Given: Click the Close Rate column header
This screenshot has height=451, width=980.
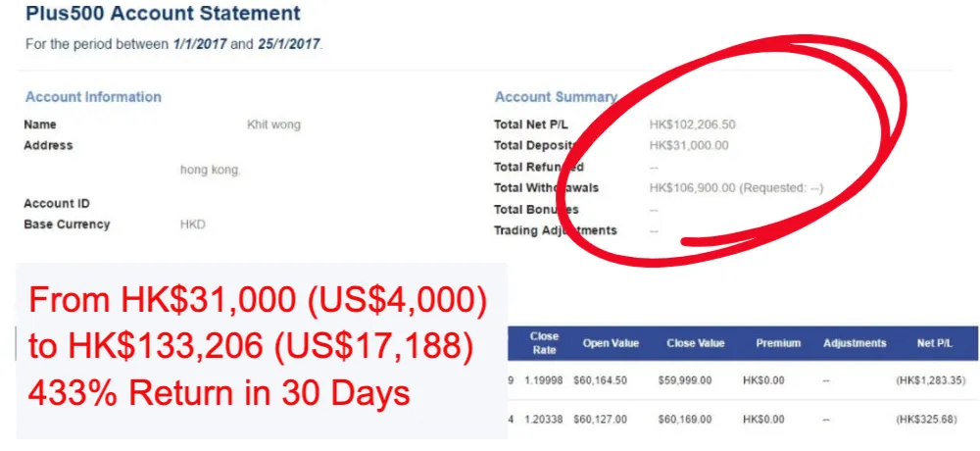Looking at the screenshot, I should pos(544,343).
